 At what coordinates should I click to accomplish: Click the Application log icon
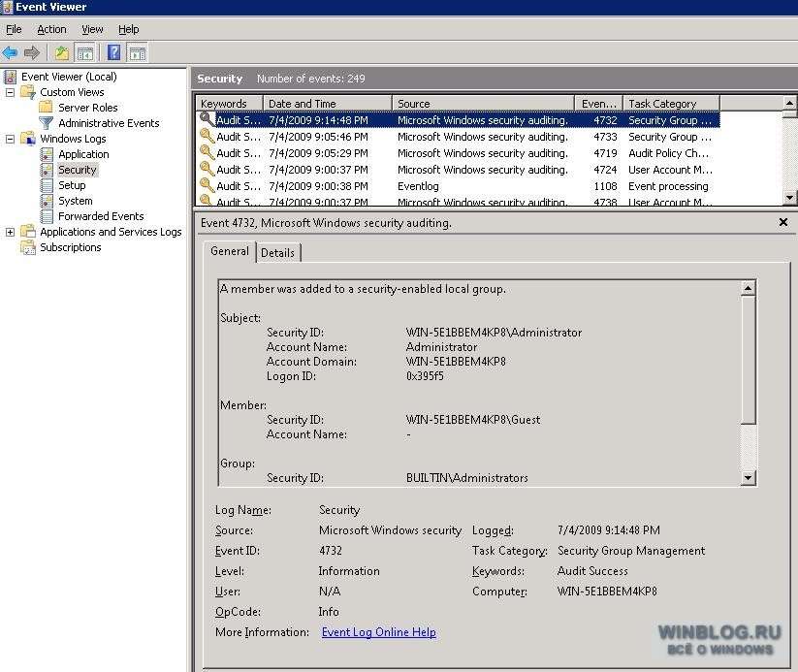click(47, 154)
